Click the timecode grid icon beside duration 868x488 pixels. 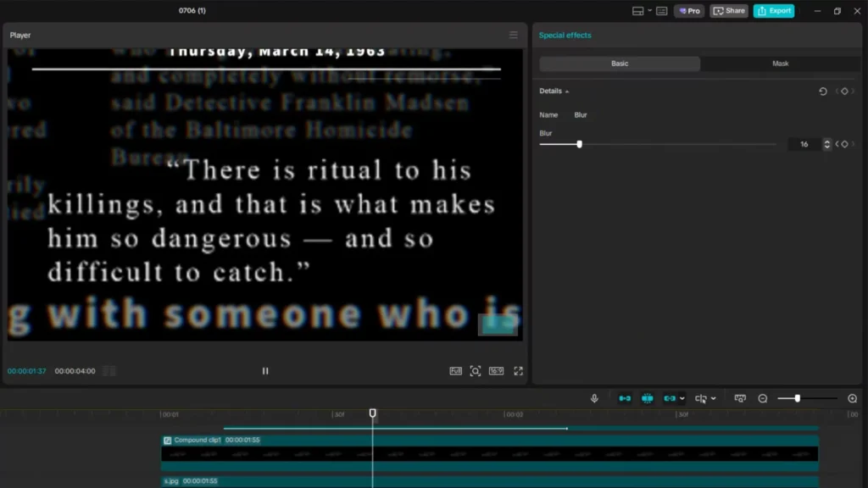pos(109,371)
